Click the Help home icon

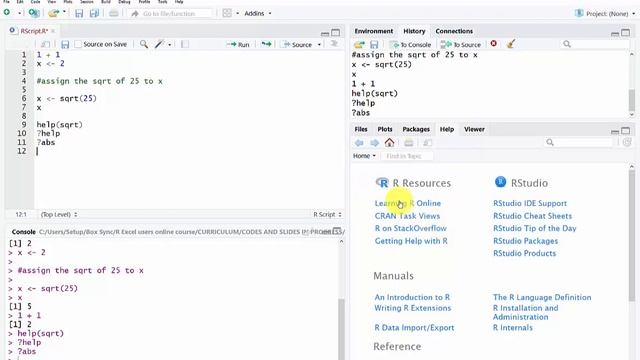tap(389, 142)
